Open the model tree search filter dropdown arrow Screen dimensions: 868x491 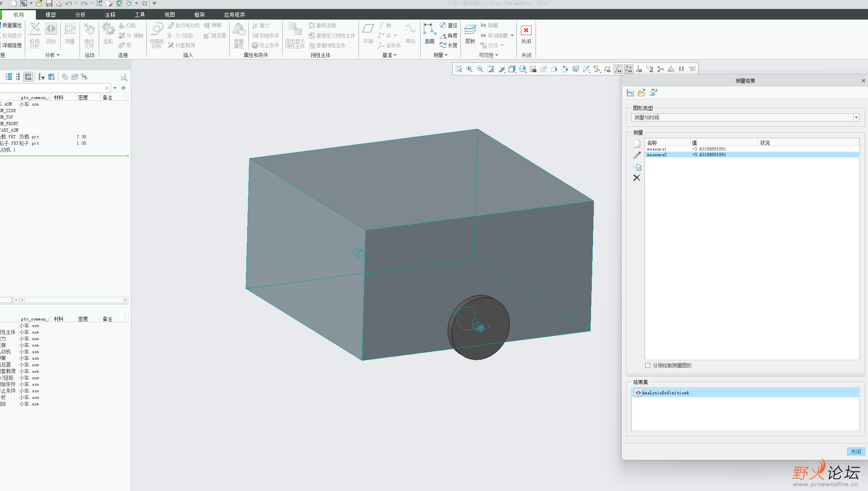(x=115, y=88)
